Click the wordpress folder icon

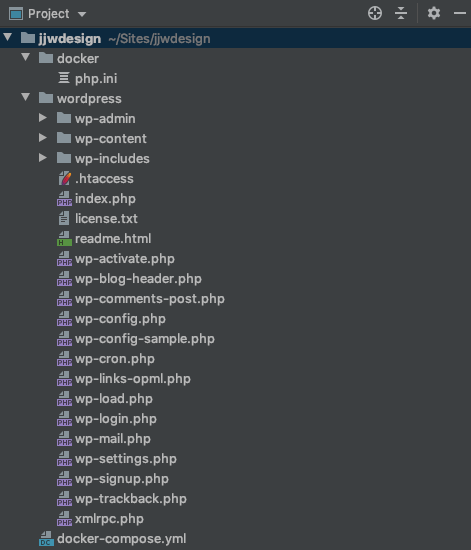pyautogui.click(x=46, y=98)
